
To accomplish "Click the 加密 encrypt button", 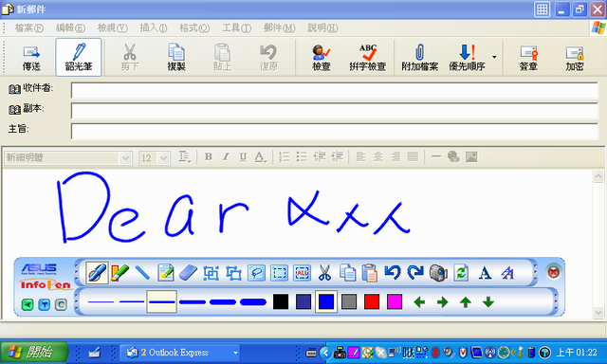I will point(575,58).
